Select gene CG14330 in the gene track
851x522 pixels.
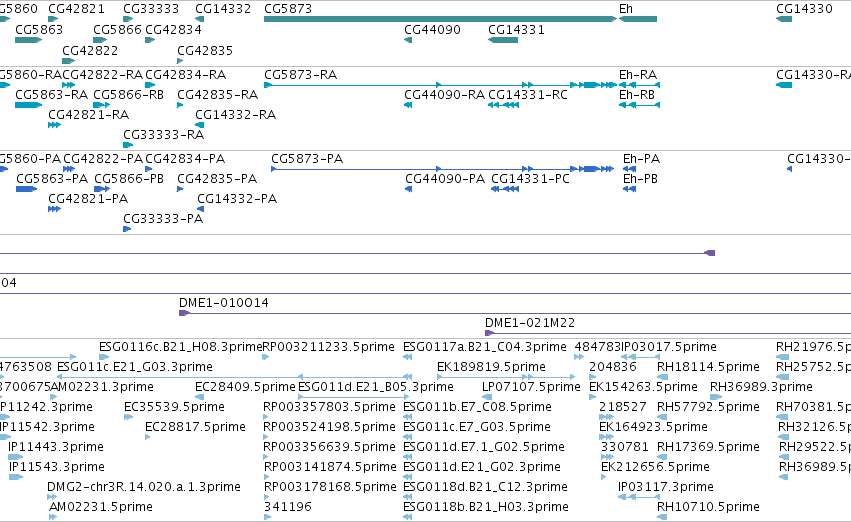pyautogui.click(x=804, y=9)
